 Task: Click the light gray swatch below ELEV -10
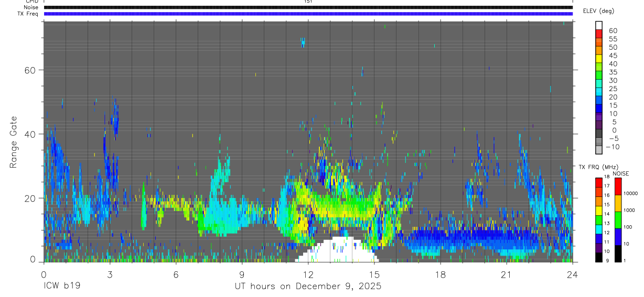(x=599, y=150)
